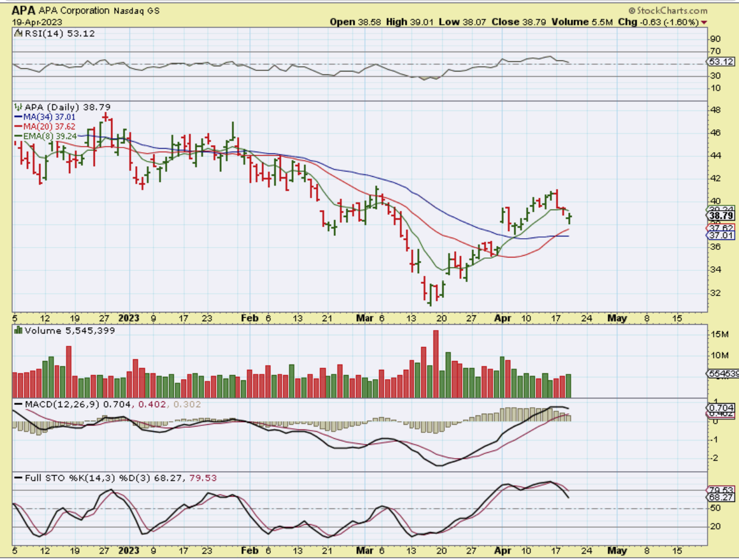Viewport: 739px width, 560px height.
Task: Click the Low 38.07 value
Action: coord(462,22)
